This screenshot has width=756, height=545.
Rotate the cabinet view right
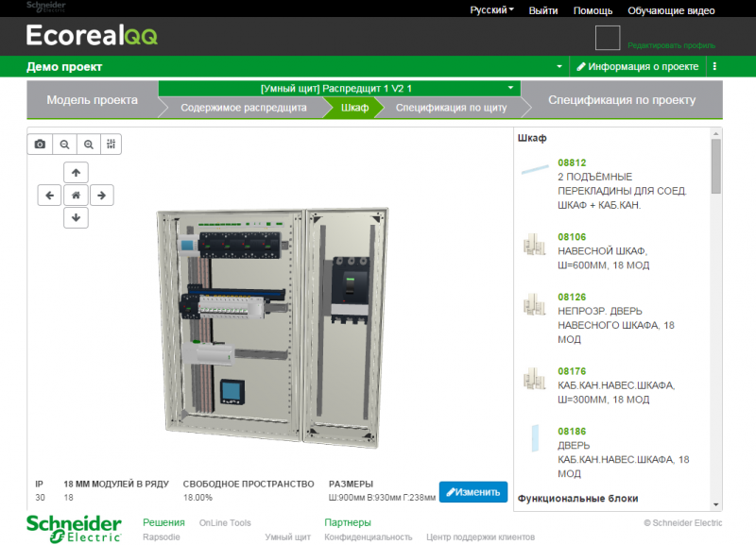pos(102,196)
